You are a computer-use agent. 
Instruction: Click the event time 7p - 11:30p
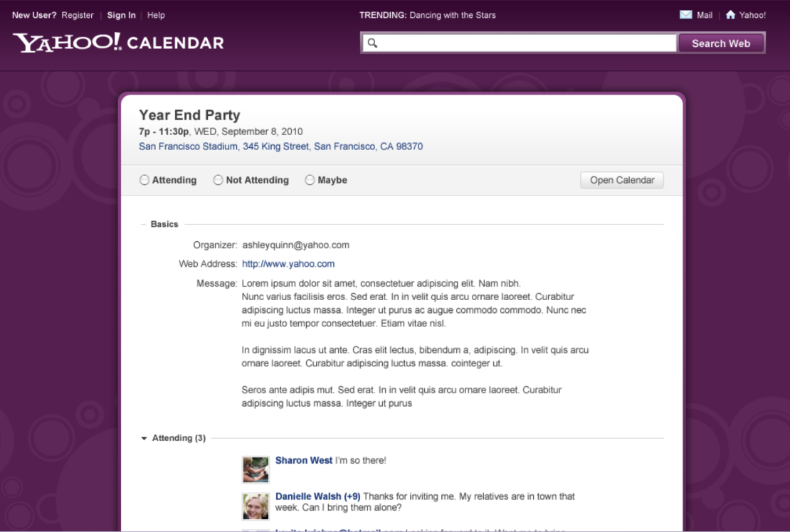(x=164, y=132)
